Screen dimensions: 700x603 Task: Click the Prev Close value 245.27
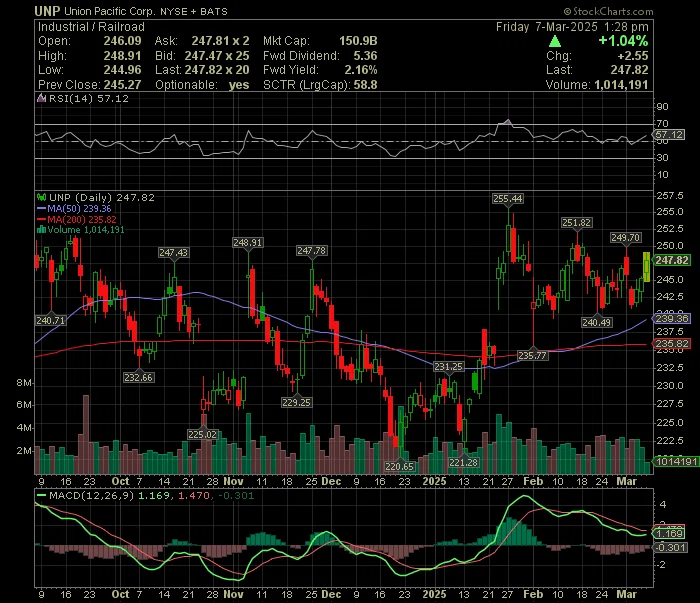(x=122, y=85)
